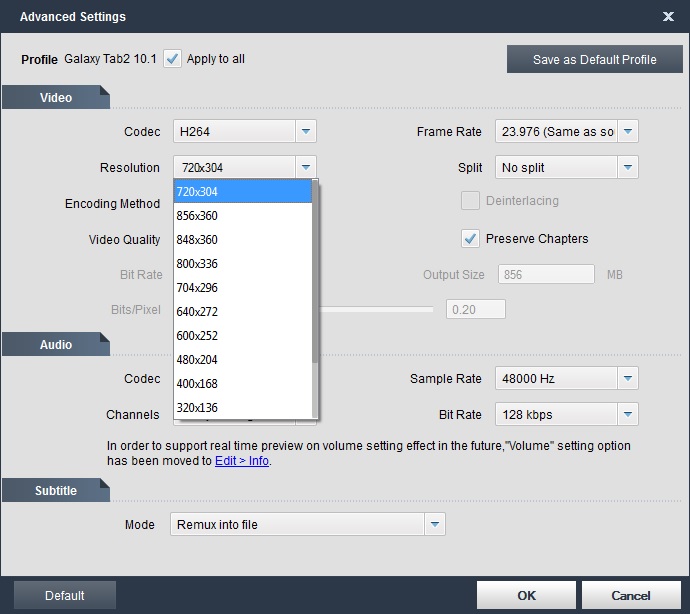Reset settings with the Default button

click(x=65, y=595)
